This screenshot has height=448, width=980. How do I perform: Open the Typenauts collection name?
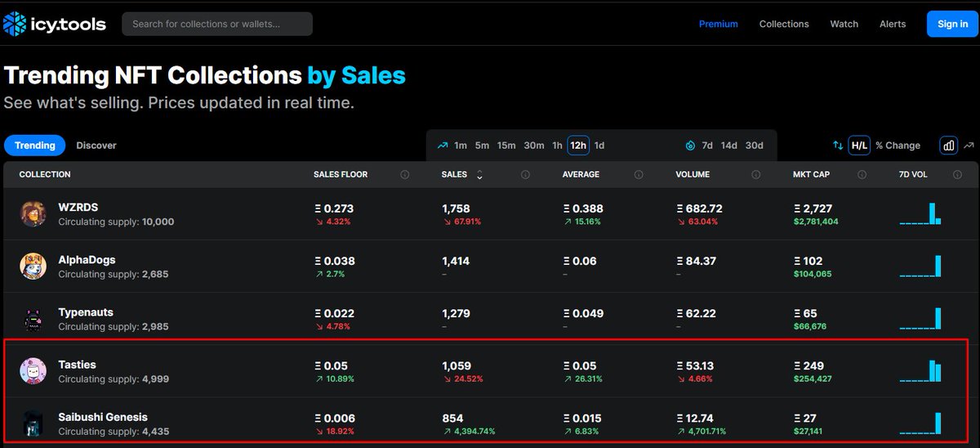[x=86, y=312]
